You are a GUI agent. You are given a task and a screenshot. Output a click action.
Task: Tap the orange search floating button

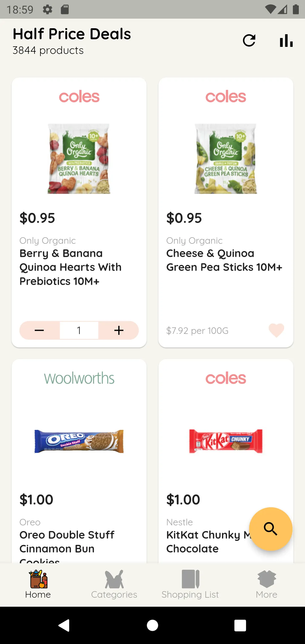pyautogui.click(x=271, y=529)
